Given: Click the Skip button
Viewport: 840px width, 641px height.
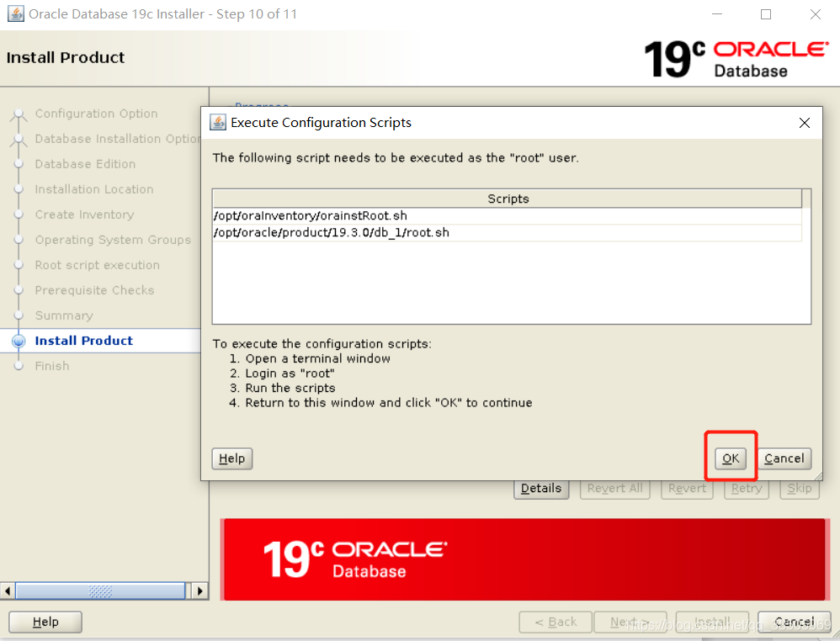Looking at the screenshot, I should (800, 489).
